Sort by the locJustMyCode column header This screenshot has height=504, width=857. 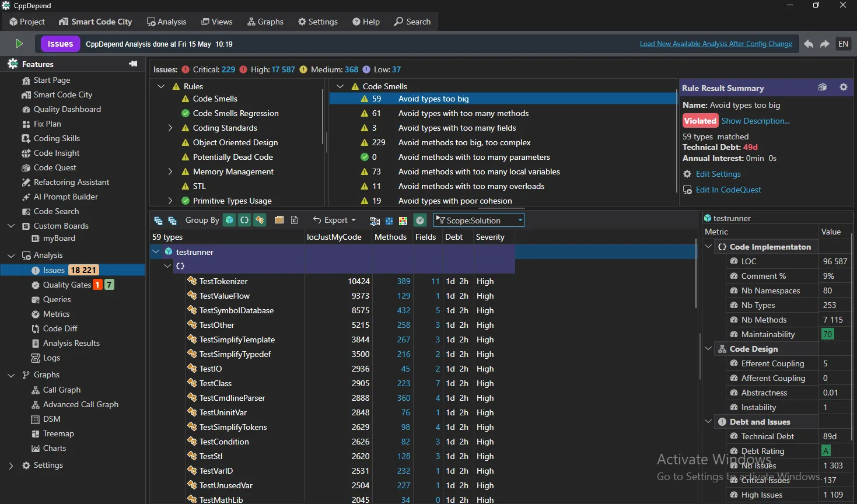(x=334, y=237)
